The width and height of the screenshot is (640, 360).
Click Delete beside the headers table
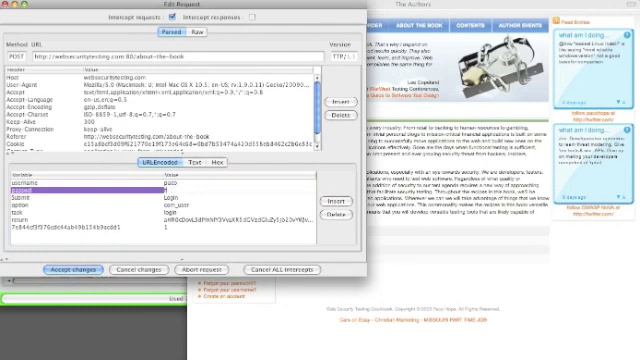tap(341, 115)
